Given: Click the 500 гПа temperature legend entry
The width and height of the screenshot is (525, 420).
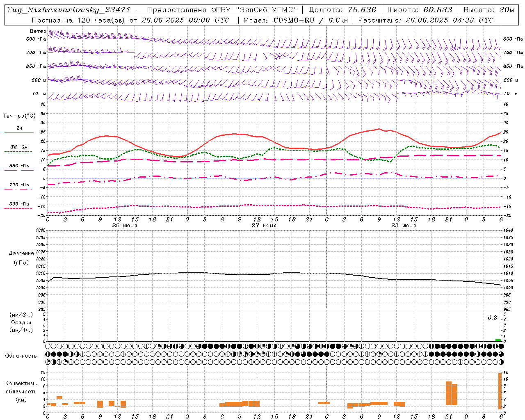Looking at the screenshot, I should click(x=19, y=203).
